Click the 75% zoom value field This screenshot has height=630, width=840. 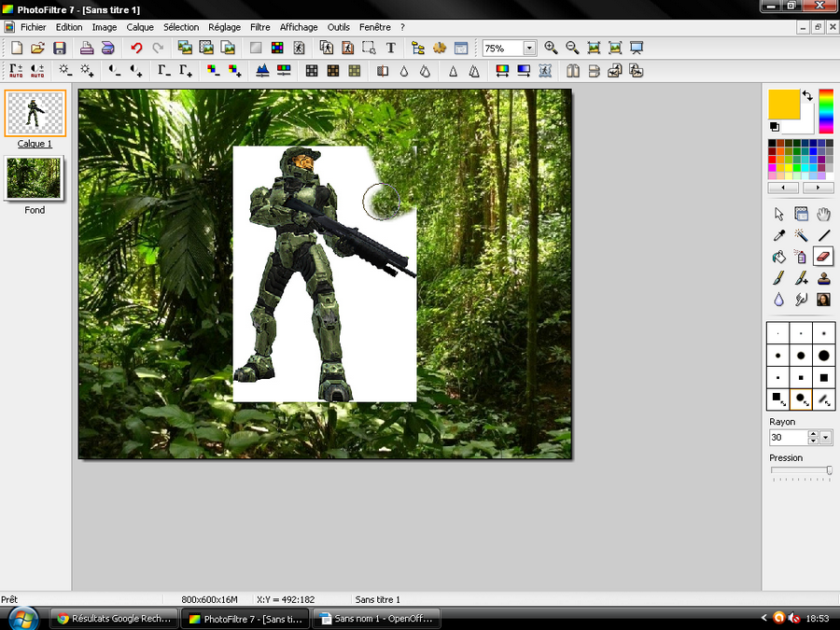(x=502, y=49)
